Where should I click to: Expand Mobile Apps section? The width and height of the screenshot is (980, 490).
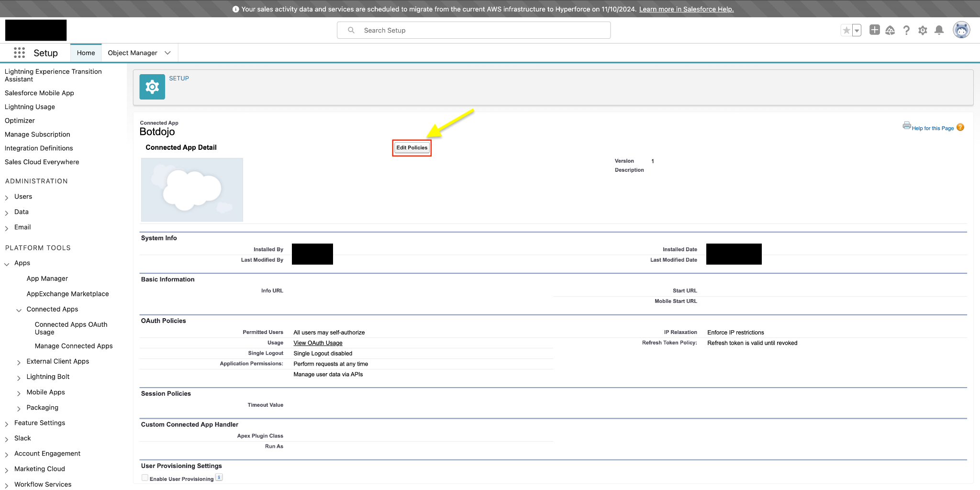19,393
